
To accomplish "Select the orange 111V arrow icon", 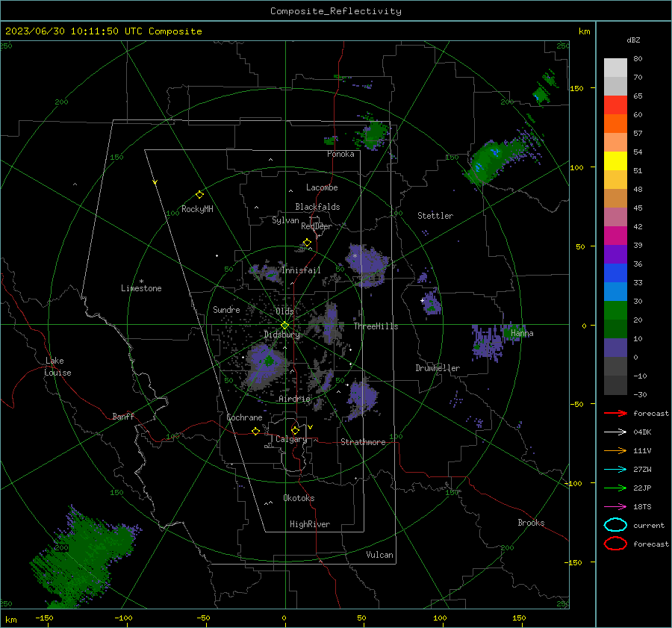I will [615, 450].
